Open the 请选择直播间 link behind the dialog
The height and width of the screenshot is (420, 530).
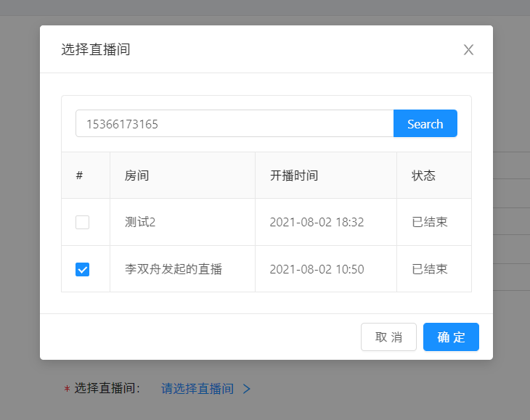[x=197, y=389]
